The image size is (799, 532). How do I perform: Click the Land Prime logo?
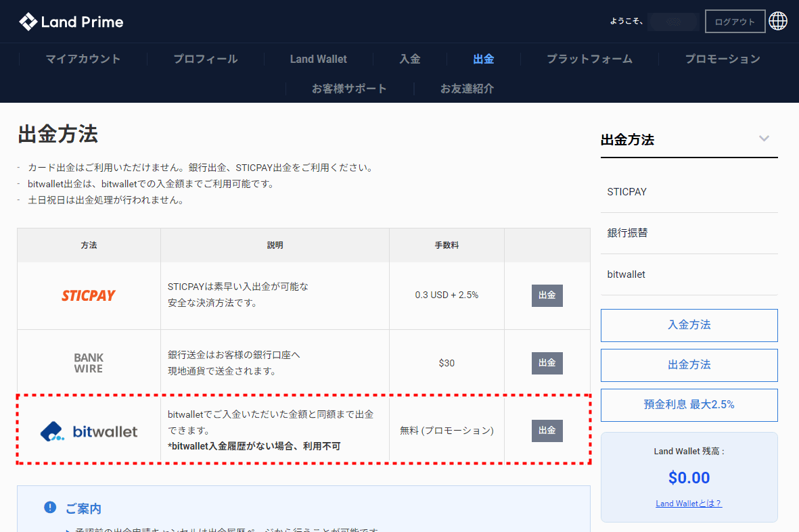(71, 22)
